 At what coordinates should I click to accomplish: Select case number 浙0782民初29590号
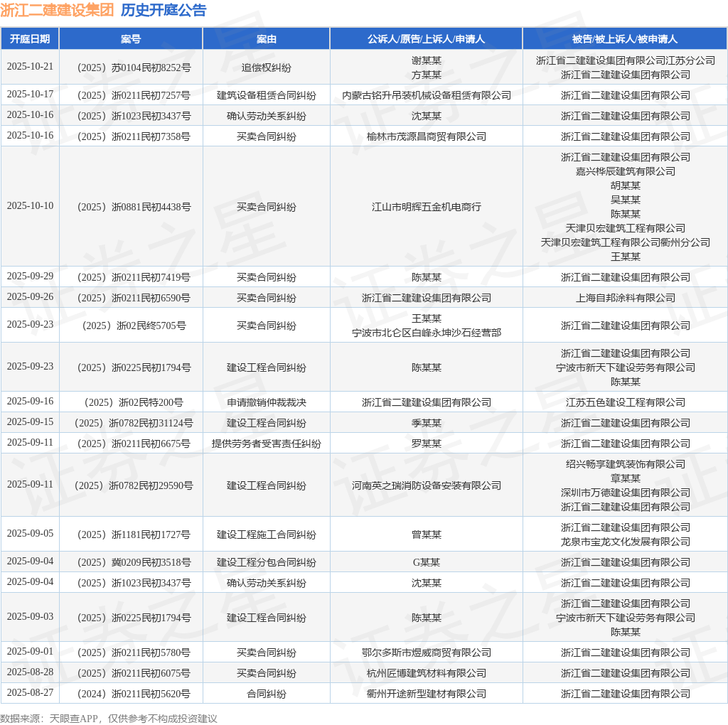[134, 485]
